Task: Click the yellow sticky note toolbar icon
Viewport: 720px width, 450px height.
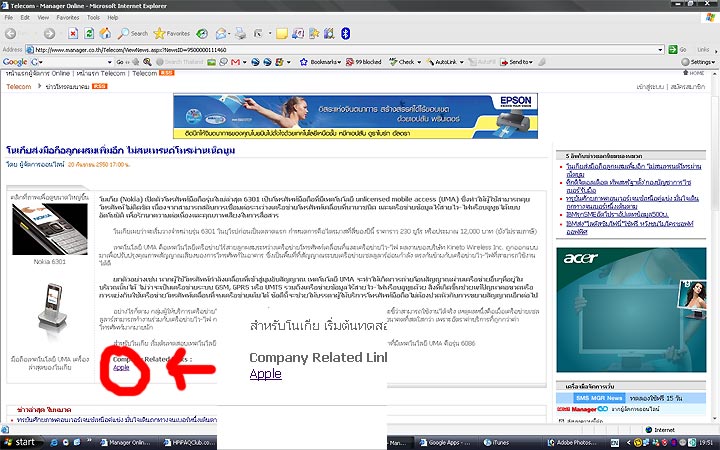Action: (281, 34)
